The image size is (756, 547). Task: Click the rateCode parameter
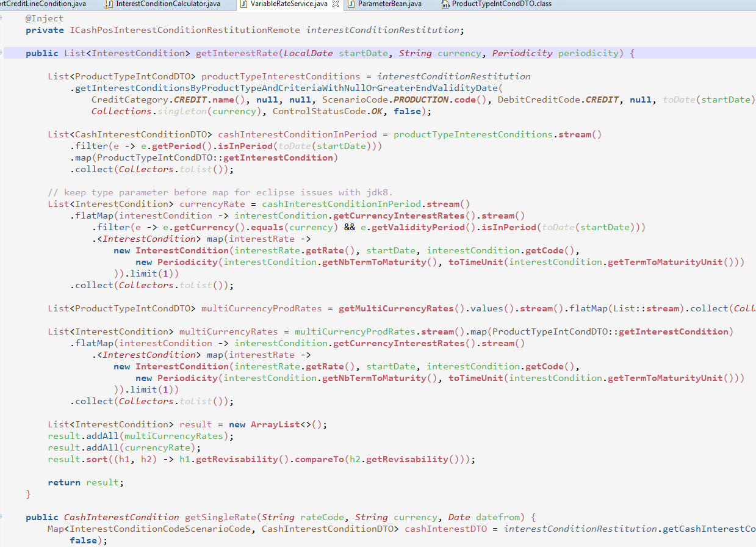coord(322,517)
